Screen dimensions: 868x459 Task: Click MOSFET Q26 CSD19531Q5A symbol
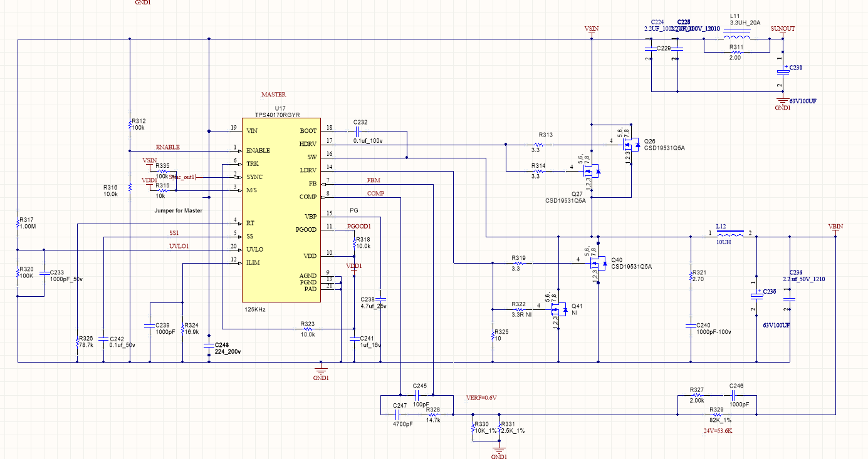pyautogui.click(x=629, y=145)
